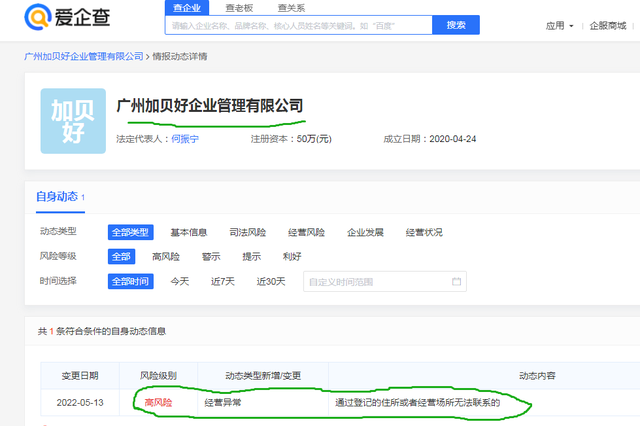
Task: Click the 爱企查 logo icon
Action: pos(38,17)
